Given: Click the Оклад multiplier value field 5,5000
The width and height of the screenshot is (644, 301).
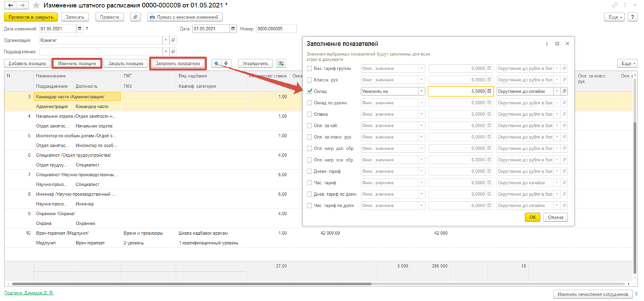Looking at the screenshot, I should [x=457, y=91].
